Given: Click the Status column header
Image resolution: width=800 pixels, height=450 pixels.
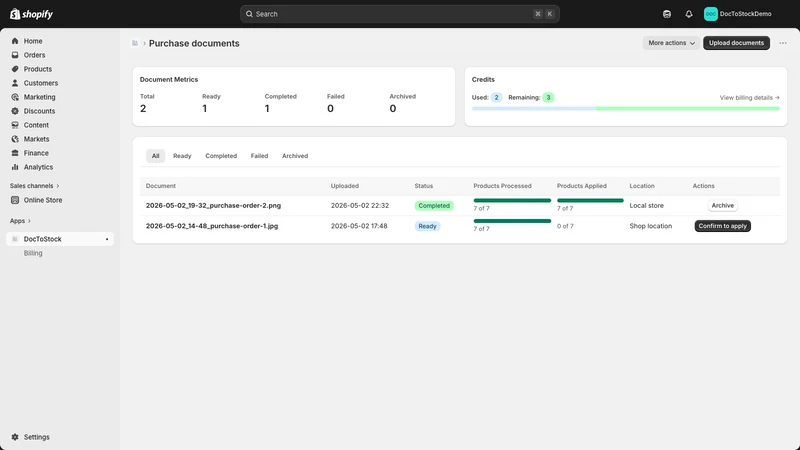Looking at the screenshot, I should pos(423,186).
